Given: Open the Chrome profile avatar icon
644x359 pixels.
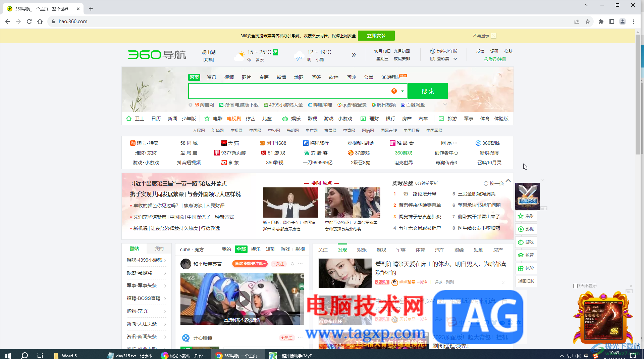Looking at the screenshot, I should 623,21.
